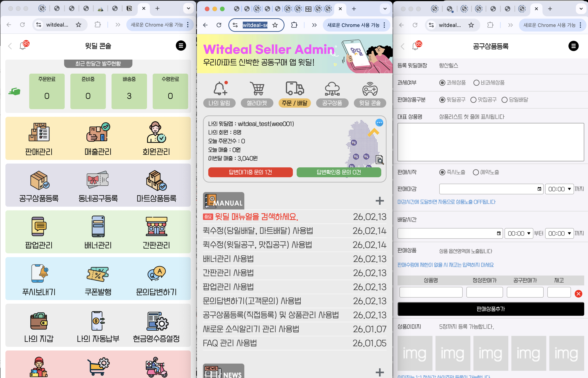This screenshot has width=588, height=378.
Task: Click 상품명 input field in product table
Action: point(431,292)
